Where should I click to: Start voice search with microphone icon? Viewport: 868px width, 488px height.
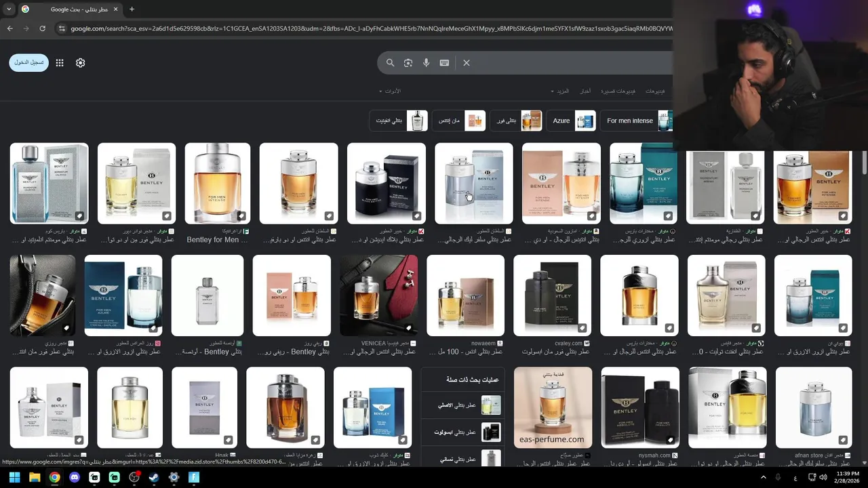(x=426, y=62)
